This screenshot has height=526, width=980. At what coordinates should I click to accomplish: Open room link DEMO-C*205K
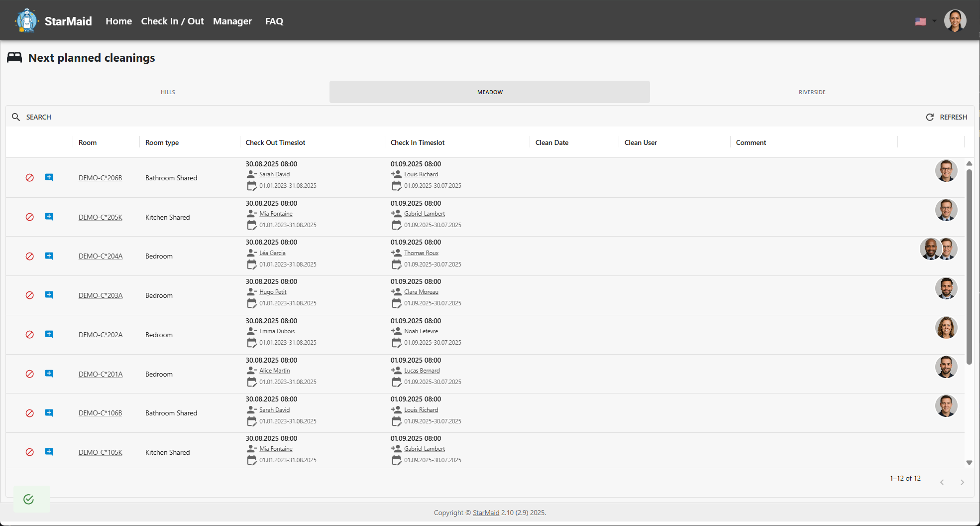point(100,217)
